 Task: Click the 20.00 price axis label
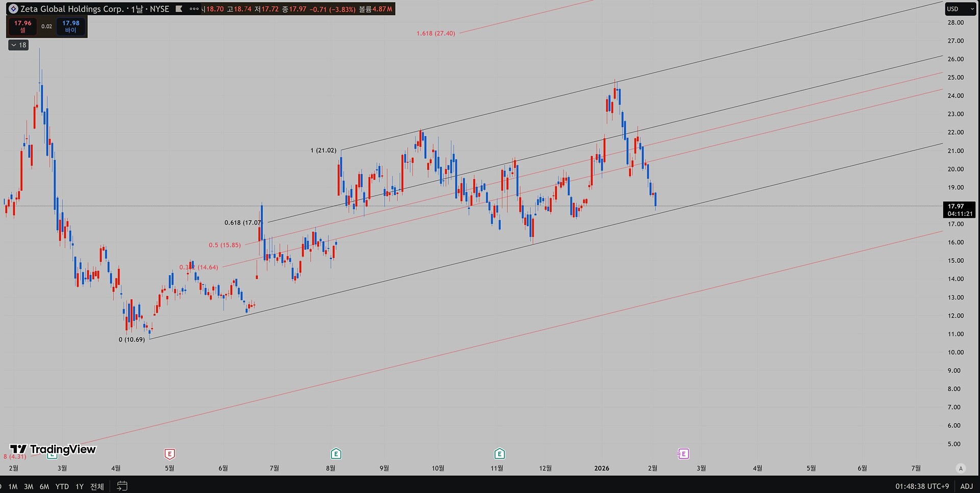coord(955,169)
